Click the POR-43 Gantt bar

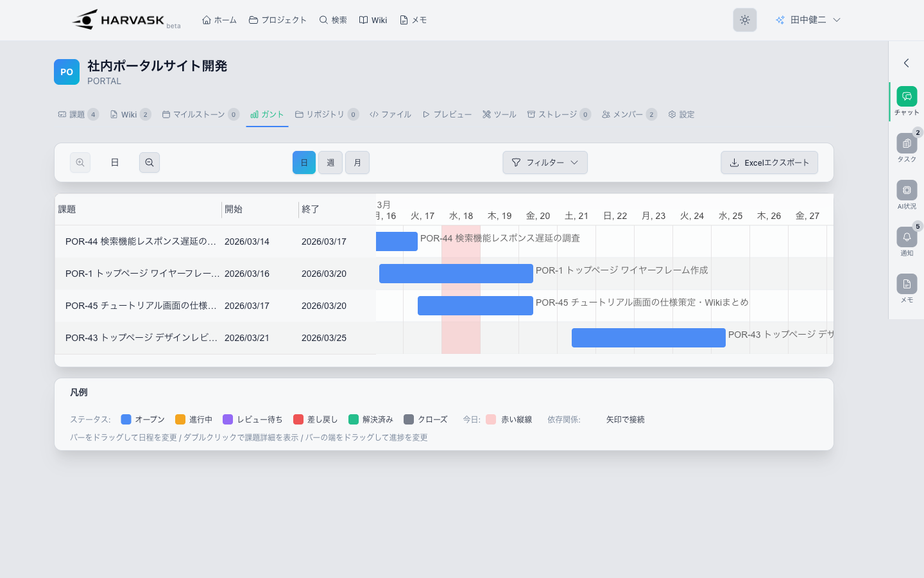648,338
